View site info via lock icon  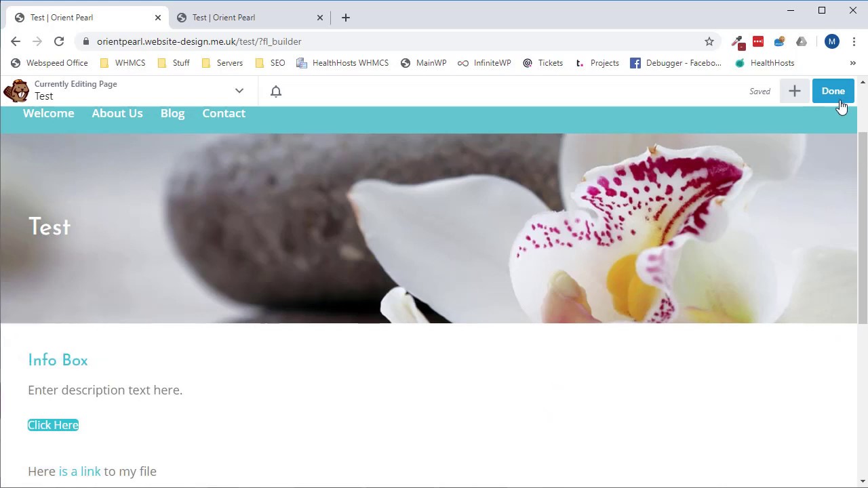pyautogui.click(x=85, y=41)
